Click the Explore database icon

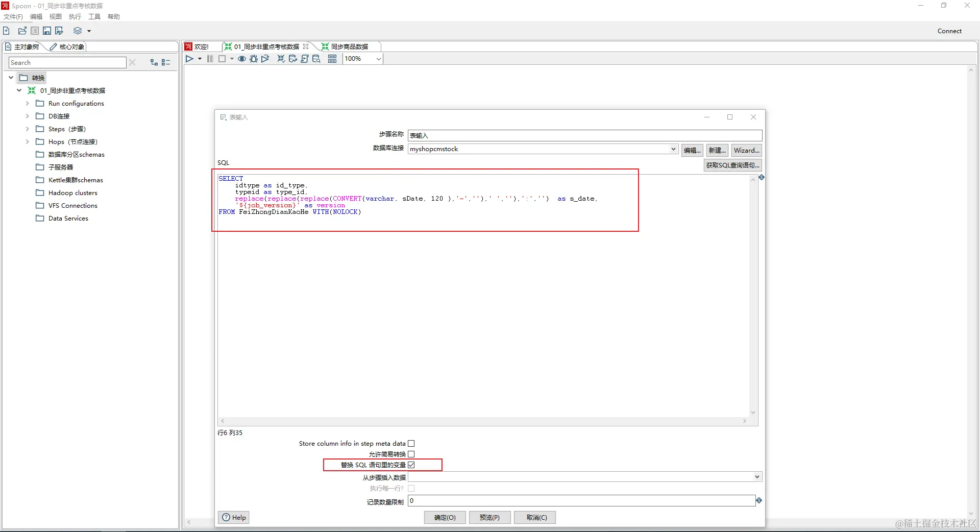pos(316,59)
